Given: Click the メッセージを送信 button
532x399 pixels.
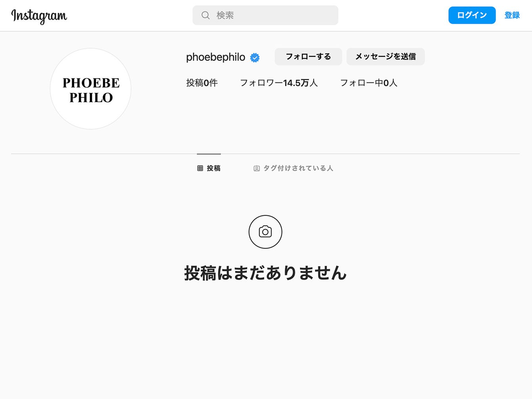Looking at the screenshot, I should click(386, 57).
